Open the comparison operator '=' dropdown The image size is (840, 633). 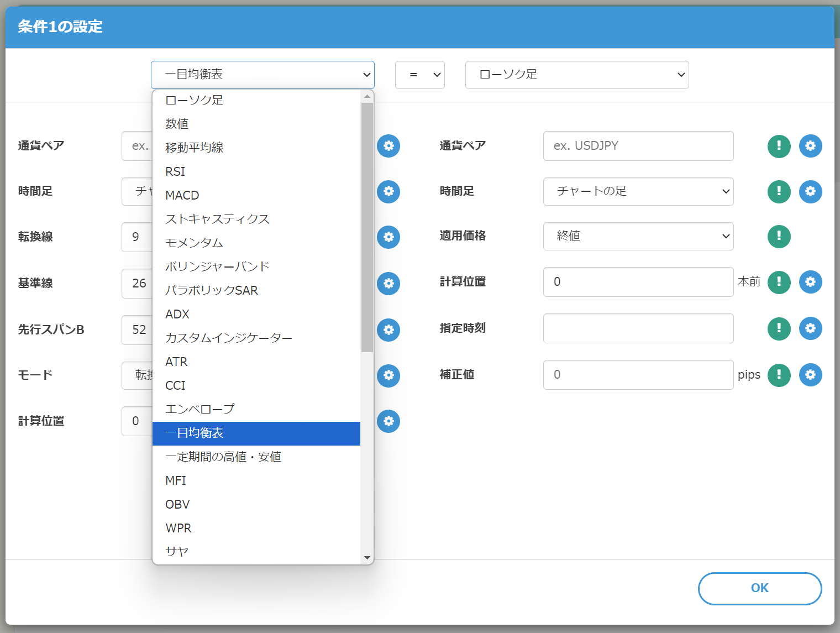click(419, 75)
